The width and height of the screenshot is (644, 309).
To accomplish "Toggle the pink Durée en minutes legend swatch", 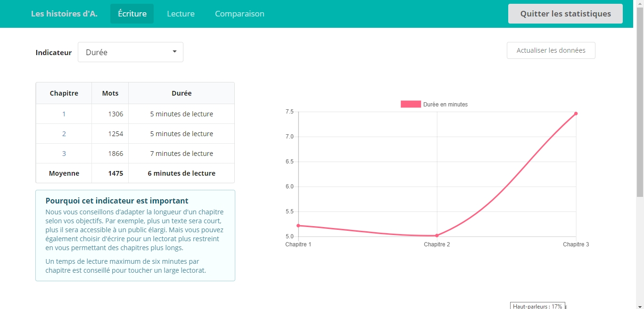I will 411,104.
